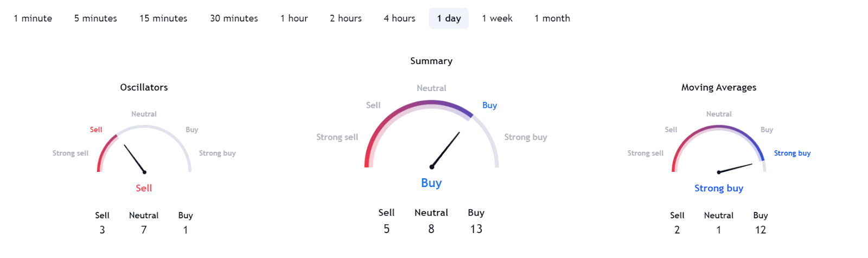Click the Strong buy result below Moving Averages gauge
The image size is (868, 258).
coord(719,188)
